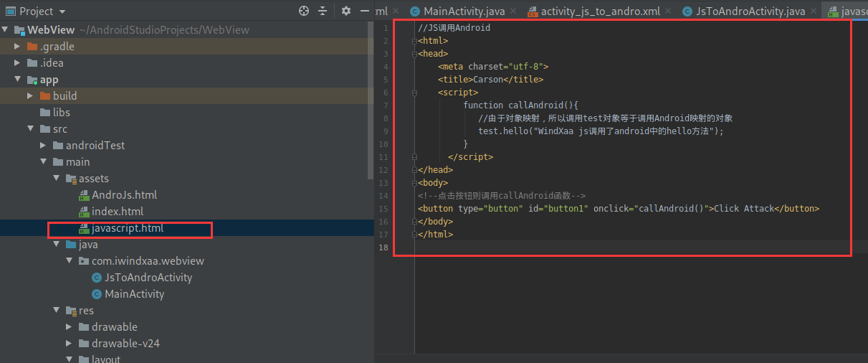Viewport: 868px width, 363px height.
Task: Click the orange build folder icon
Action: (45, 96)
